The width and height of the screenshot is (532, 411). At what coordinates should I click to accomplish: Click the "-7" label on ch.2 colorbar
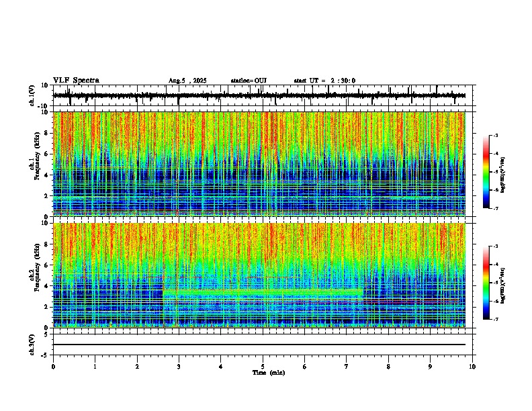tap(495, 319)
